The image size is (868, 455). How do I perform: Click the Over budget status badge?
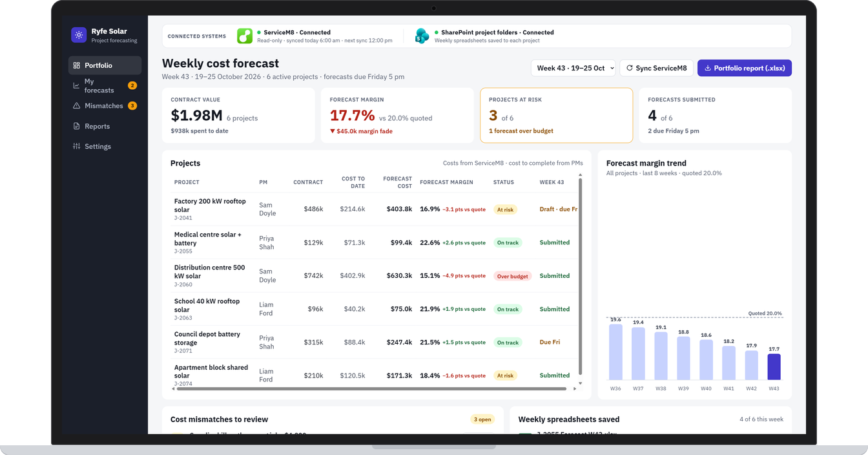512,276
